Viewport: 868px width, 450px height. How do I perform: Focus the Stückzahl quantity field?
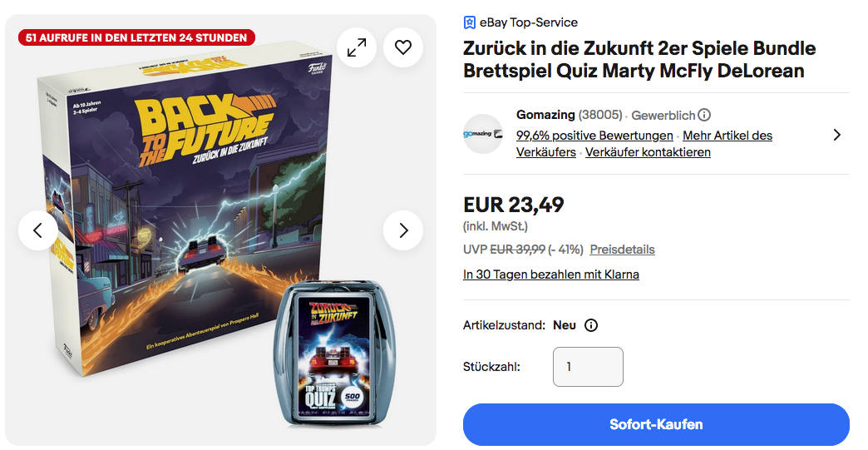[588, 367]
